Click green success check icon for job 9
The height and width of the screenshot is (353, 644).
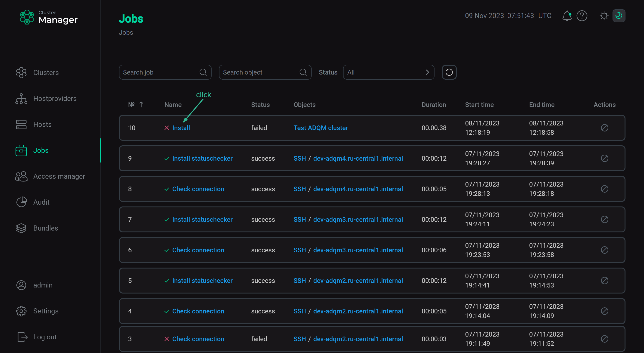click(x=166, y=159)
